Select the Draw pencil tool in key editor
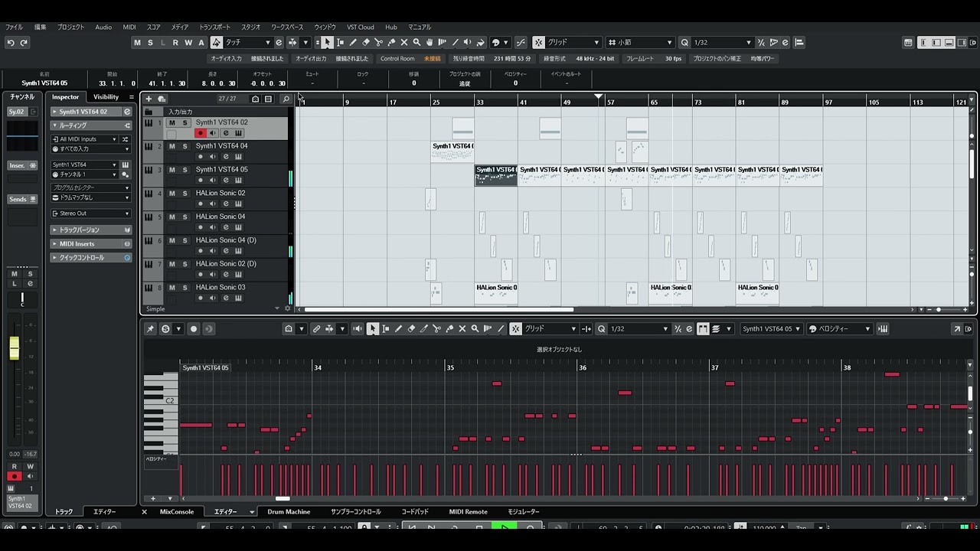Screen dimensions: 980x551 [398, 329]
